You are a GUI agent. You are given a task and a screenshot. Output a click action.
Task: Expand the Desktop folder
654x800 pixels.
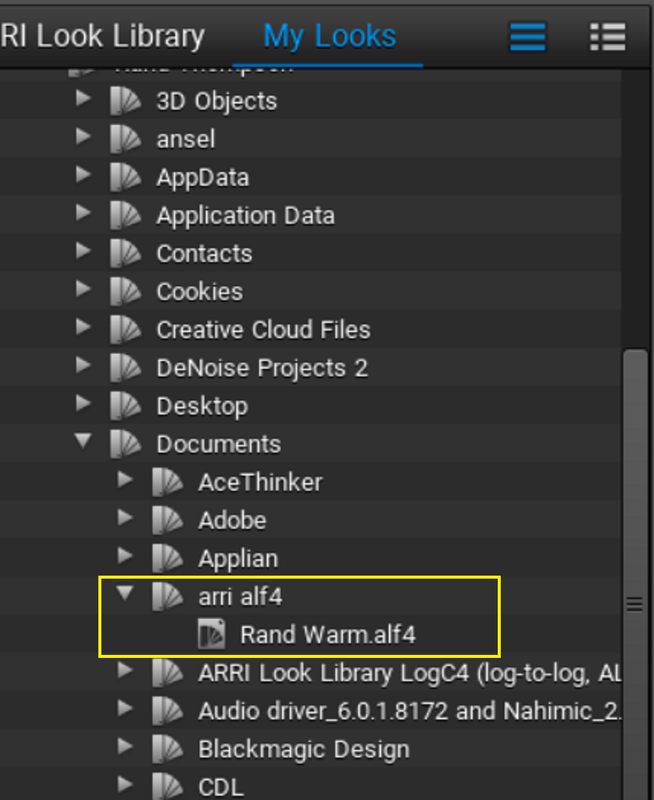point(83,403)
